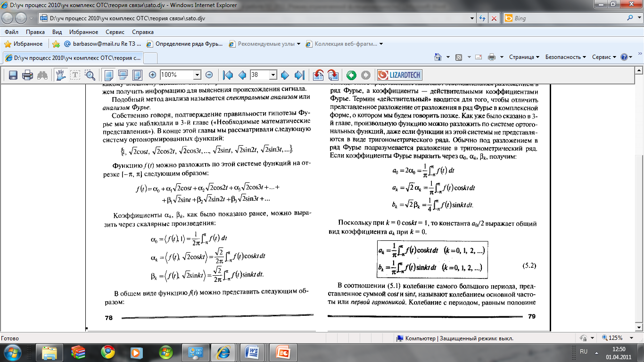Screen dimensions: 644x362
Task: Click the zoom in plus button
Action: (152, 75)
